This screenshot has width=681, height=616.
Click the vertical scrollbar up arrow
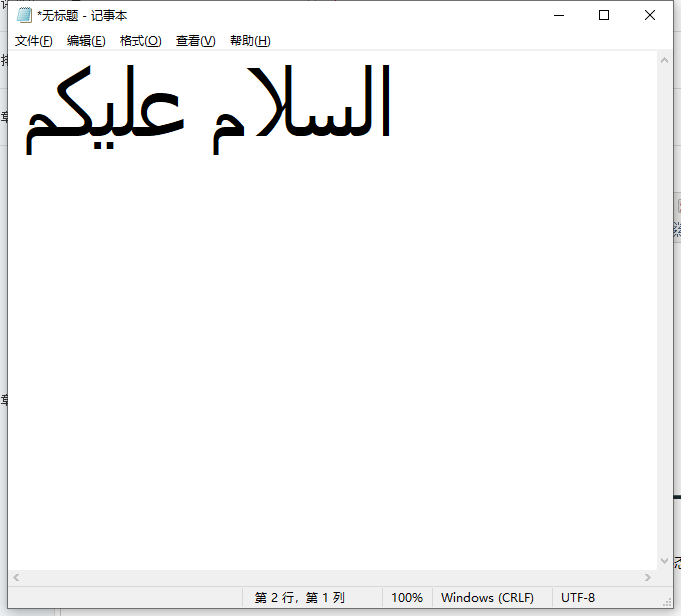(664, 60)
